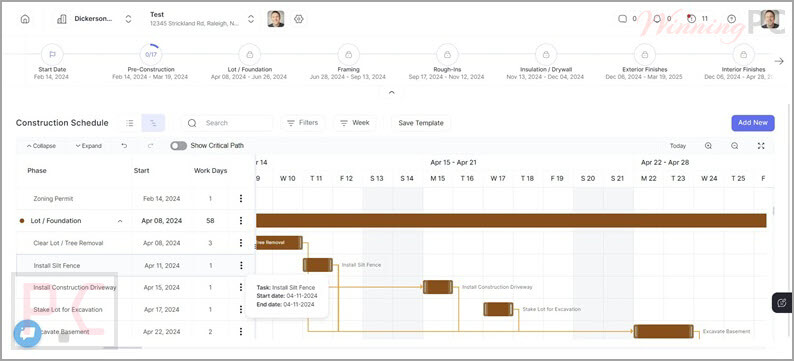Click the Excavate Basement Gantt bar
Screen dimensions: 794x361
[x=663, y=331]
